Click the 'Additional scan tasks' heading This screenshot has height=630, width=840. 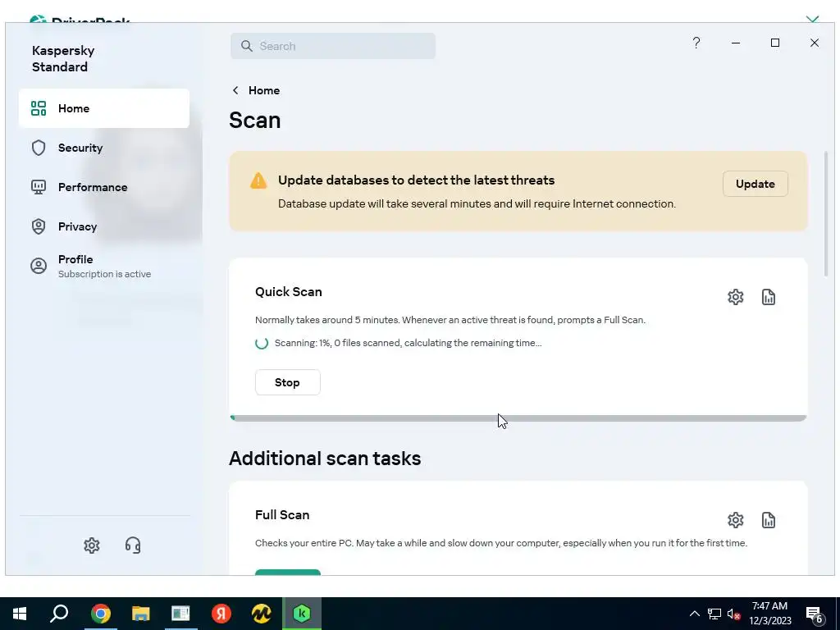click(325, 459)
